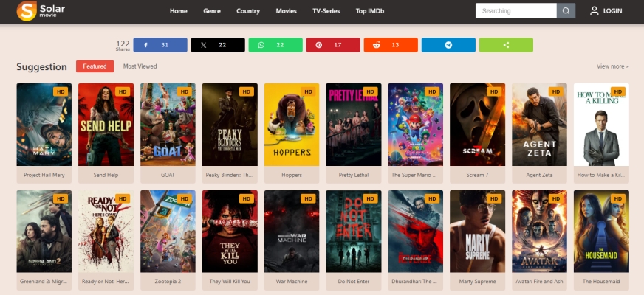Share the page on Facebook
644x295 pixels.
(160, 45)
